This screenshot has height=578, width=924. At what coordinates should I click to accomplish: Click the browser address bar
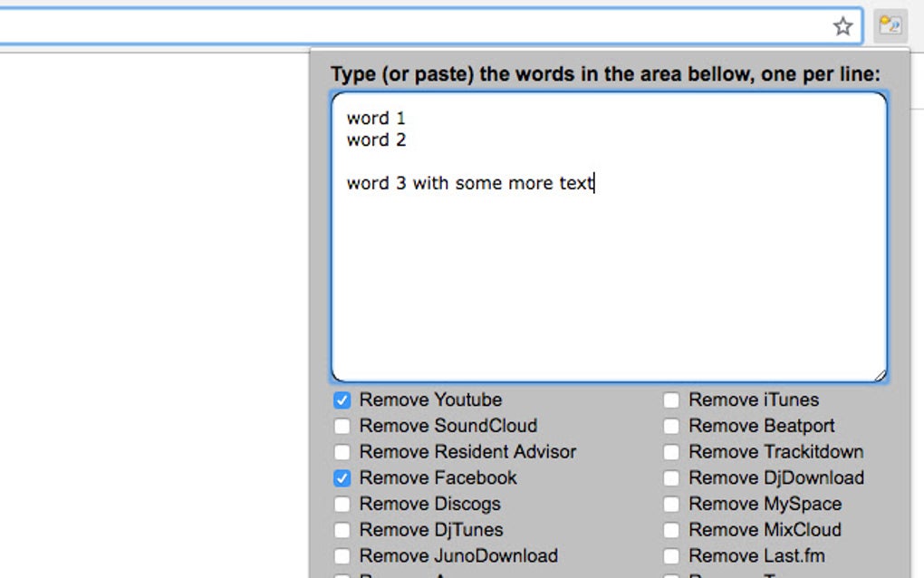click(412, 26)
